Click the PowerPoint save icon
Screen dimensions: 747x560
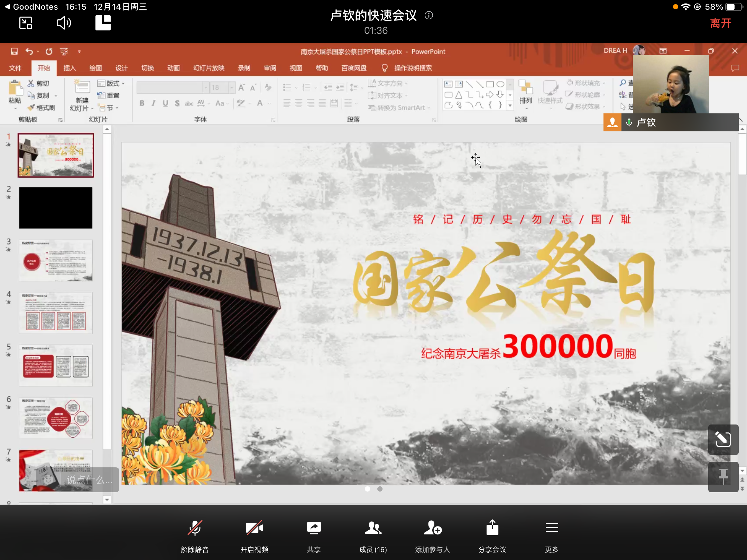tap(14, 52)
